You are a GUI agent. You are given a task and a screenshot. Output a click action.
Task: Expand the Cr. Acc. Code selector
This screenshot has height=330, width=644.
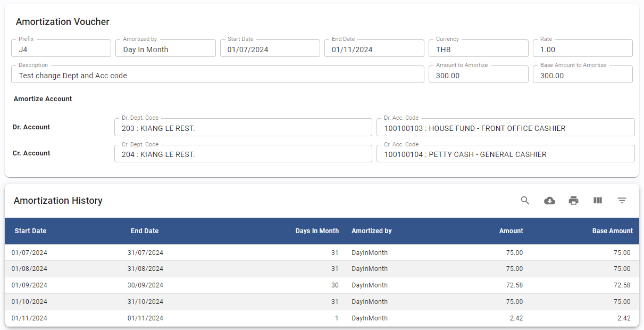[505, 154]
